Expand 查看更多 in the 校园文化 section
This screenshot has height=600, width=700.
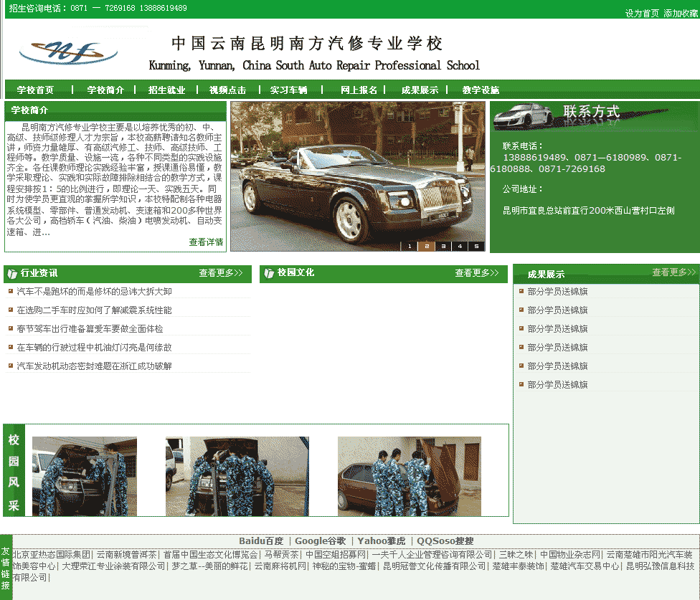(x=476, y=273)
